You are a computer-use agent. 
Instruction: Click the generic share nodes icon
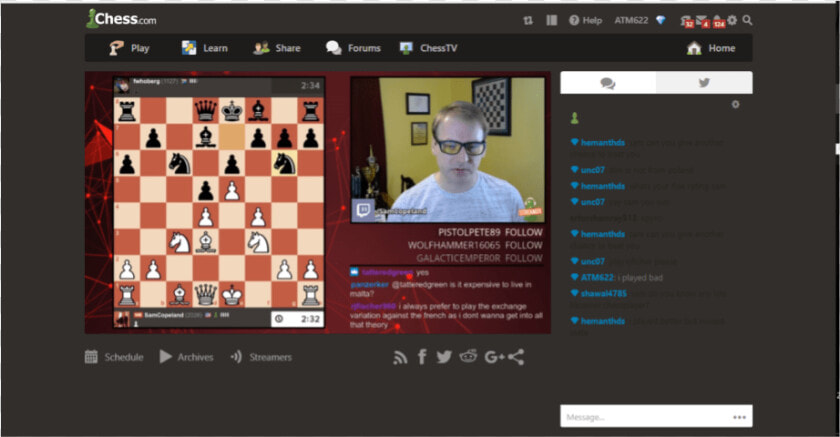(516, 357)
